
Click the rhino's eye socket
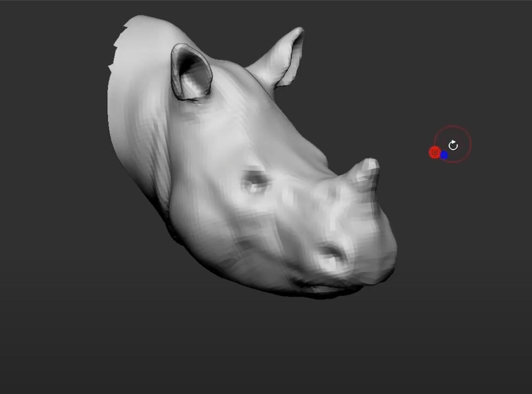click(255, 181)
